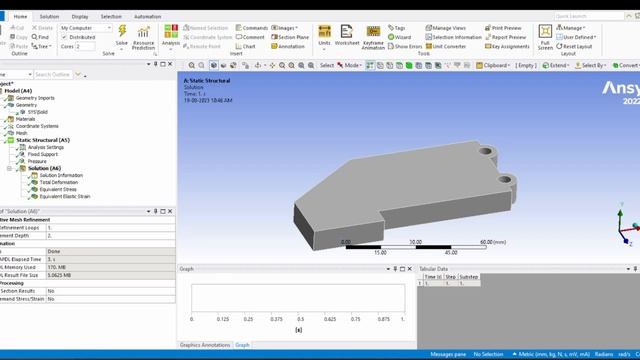Viewport: 640px width, 360px height.
Task: Launch the Wizard tool
Action: pos(400,37)
